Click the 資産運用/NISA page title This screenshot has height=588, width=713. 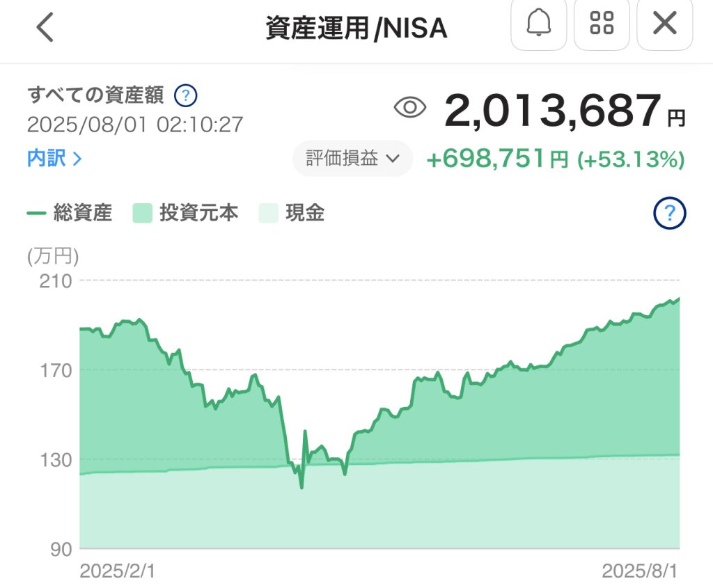point(356,28)
